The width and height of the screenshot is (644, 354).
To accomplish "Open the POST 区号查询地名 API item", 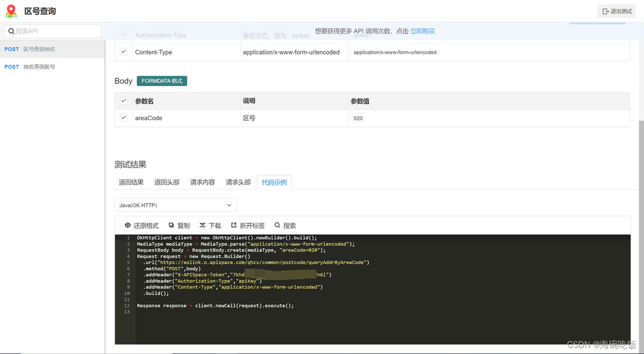I will click(x=53, y=49).
